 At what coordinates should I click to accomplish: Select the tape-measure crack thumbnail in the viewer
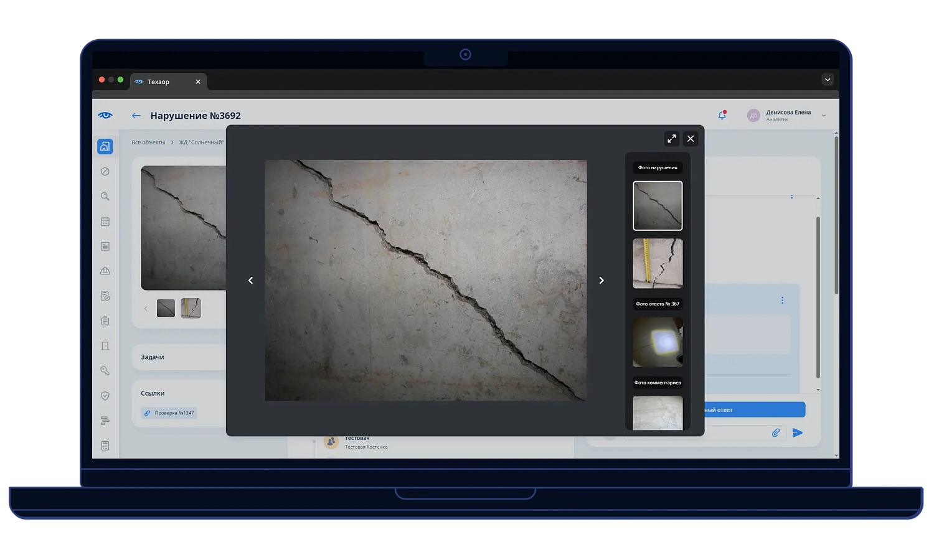(x=658, y=263)
